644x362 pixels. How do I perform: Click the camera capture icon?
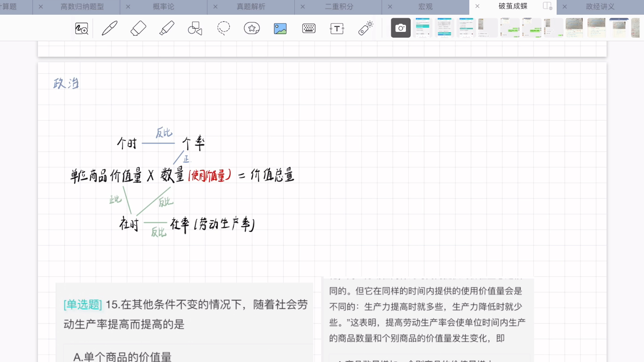pos(400,28)
